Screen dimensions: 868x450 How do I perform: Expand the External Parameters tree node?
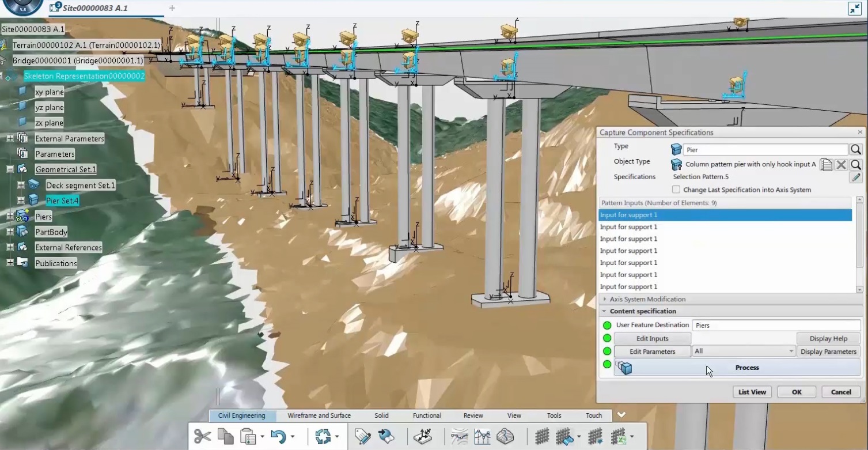coord(10,138)
